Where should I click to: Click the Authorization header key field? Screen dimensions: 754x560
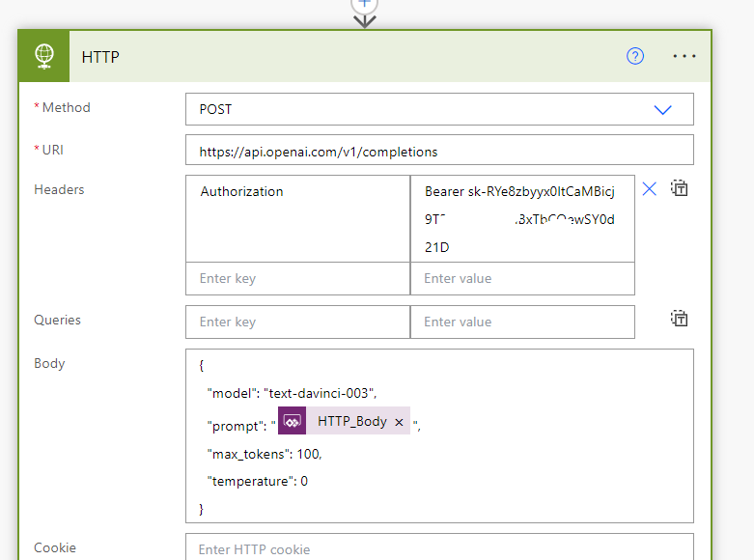297,218
